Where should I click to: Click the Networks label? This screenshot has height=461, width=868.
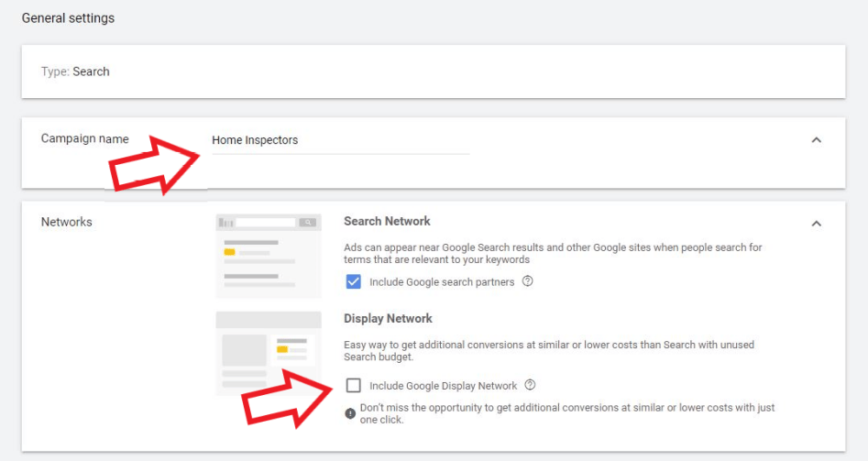[x=66, y=222]
